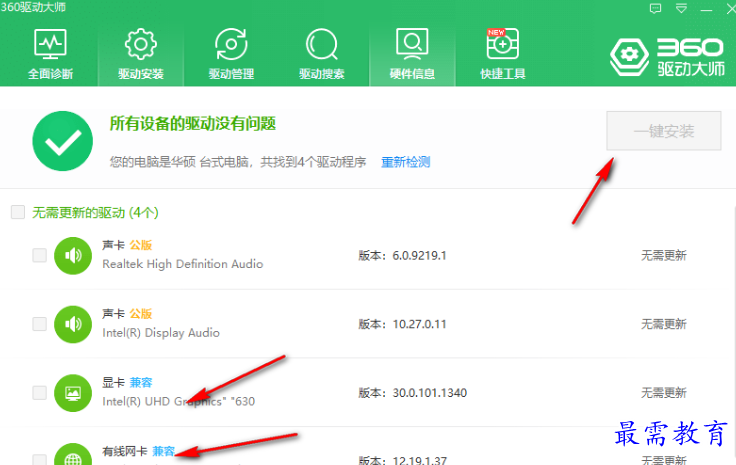736x465 pixels.
Task: Click the 所有设备的驱动没有问题 heading
Action: [192, 124]
